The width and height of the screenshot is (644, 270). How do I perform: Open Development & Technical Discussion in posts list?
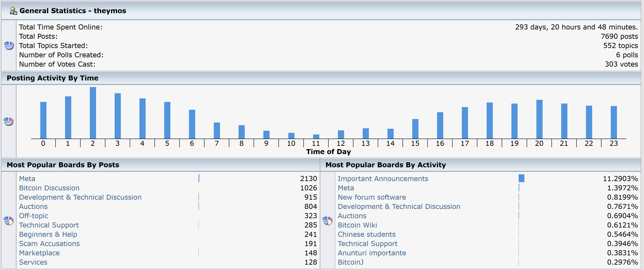click(80, 197)
